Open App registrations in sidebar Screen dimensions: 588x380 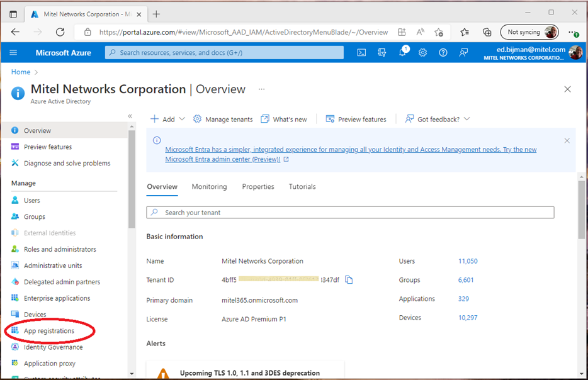49,331
